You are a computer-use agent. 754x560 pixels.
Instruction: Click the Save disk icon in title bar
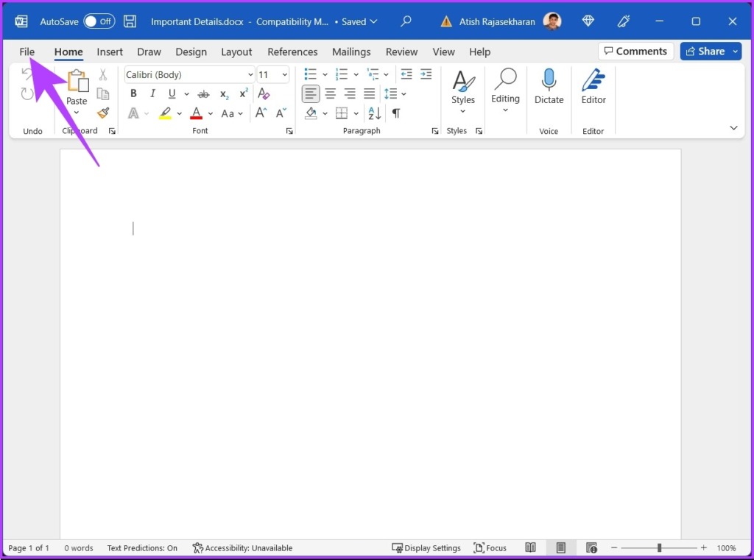[130, 21]
